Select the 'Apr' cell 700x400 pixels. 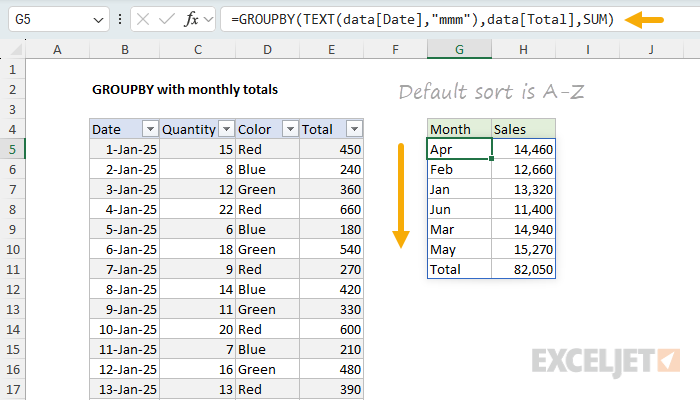coord(459,149)
